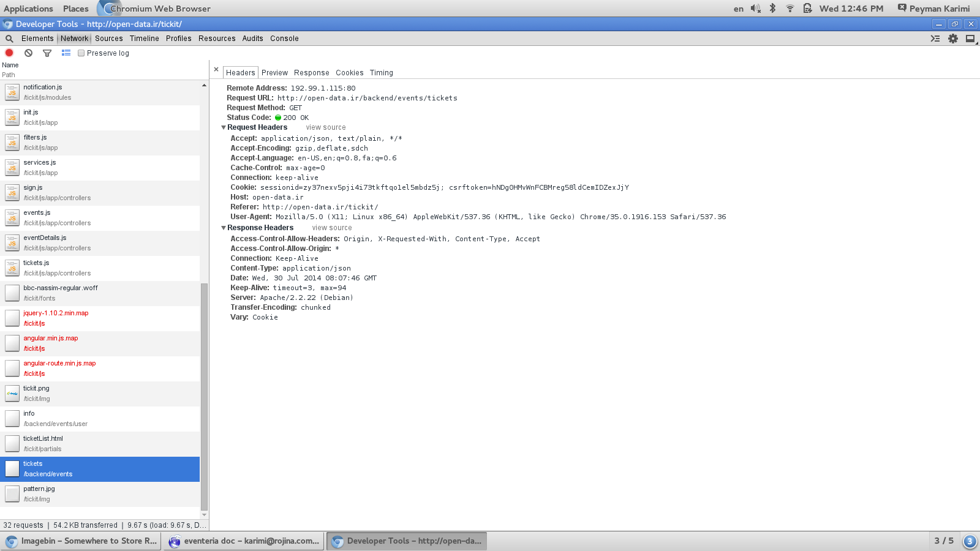Enable the Preserve log checkbox
The image size is (980, 551).
pos(81,53)
